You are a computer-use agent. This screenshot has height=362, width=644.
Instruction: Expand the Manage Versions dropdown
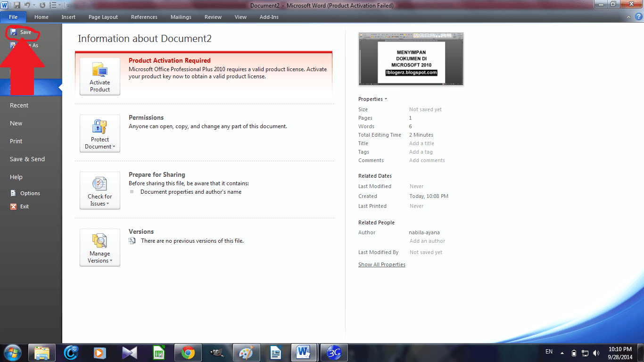(100, 247)
